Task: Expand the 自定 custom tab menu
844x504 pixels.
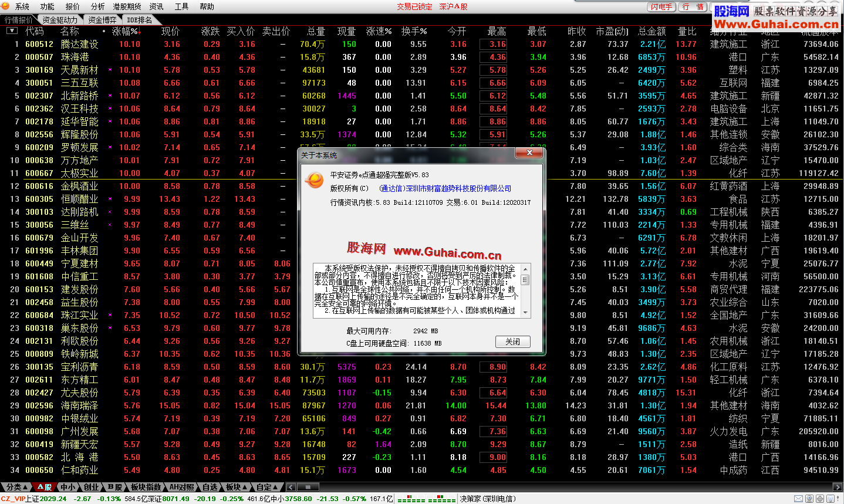Action: [x=267, y=487]
